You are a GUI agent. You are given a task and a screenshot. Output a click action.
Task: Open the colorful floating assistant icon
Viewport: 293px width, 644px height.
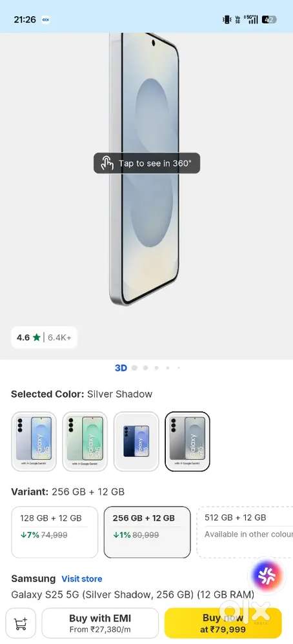click(267, 576)
